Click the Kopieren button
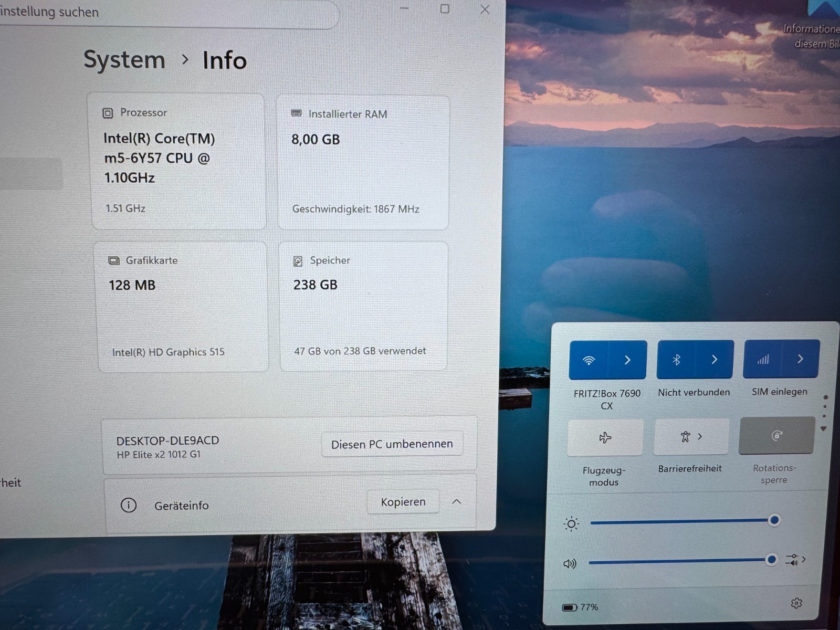This screenshot has width=840, height=630. (403, 502)
